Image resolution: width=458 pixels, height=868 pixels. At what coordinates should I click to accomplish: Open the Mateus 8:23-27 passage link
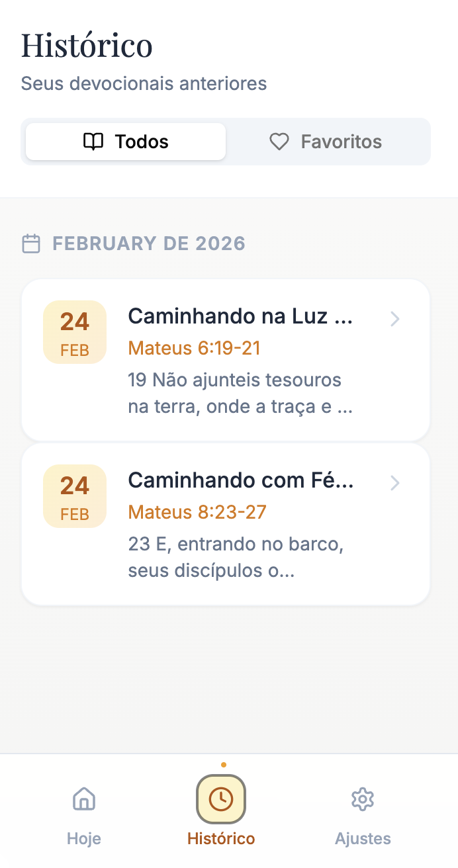(197, 511)
